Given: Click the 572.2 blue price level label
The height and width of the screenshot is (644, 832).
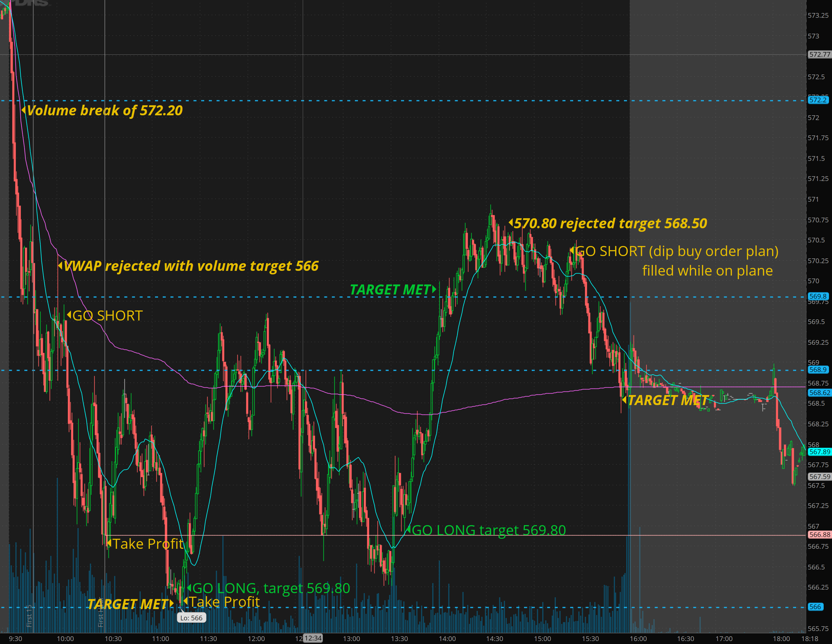Looking at the screenshot, I should tap(818, 100).
